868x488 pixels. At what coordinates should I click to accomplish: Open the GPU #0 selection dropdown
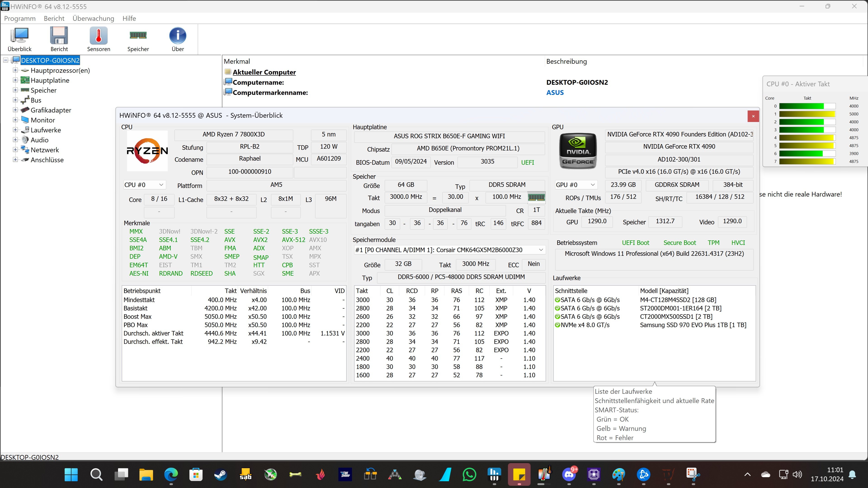(593, 185)
